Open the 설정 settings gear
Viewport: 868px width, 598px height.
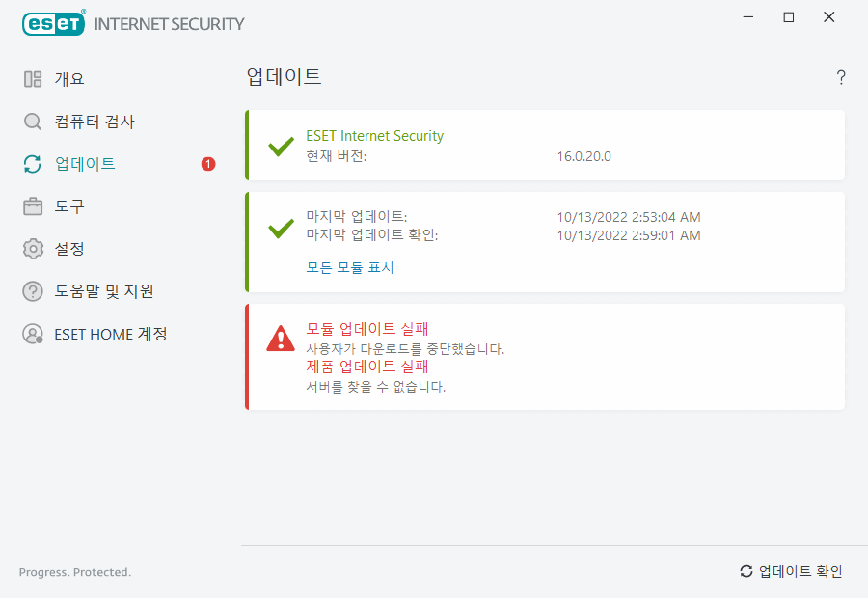coord(34,249)
